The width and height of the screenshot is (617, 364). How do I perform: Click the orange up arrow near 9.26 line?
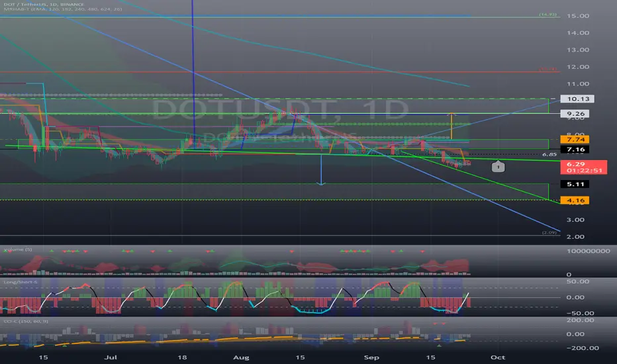[451, 115]
